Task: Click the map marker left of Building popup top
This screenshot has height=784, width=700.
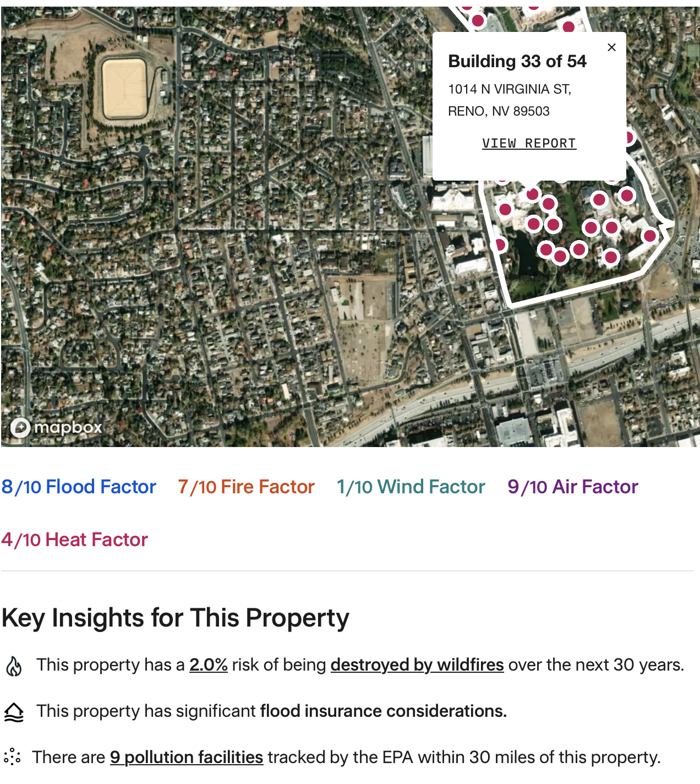Action: pyautogui.click(x=478, y=21)
